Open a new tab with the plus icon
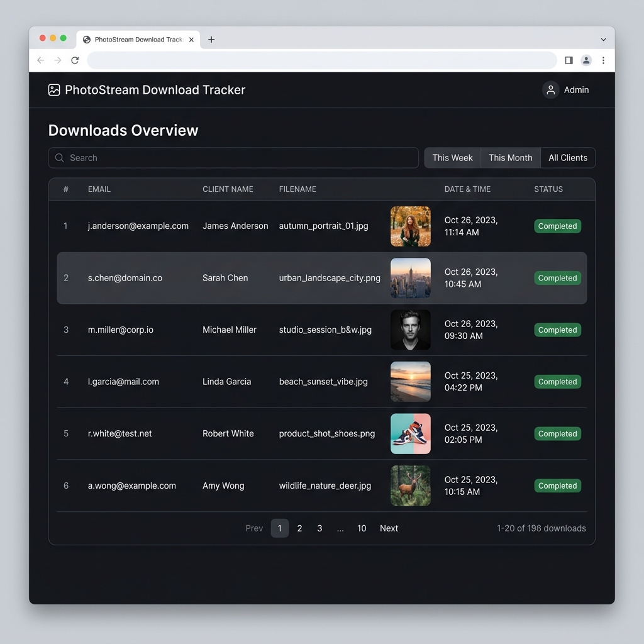644x644 pixels. 211,40
